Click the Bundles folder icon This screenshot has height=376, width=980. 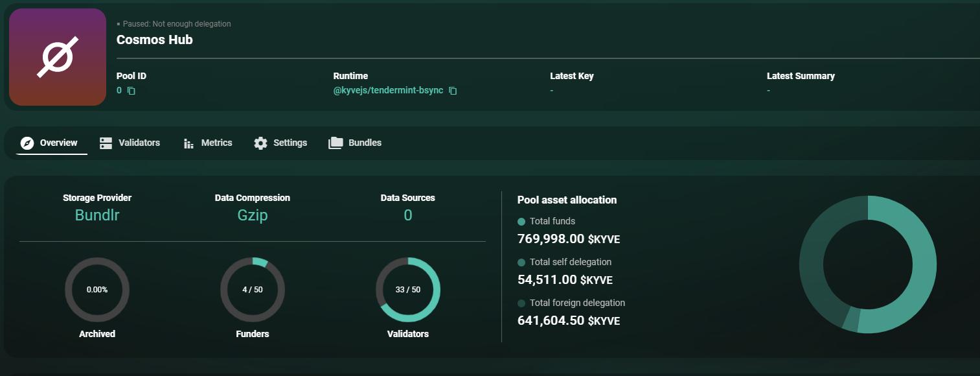tap(336, 143)
